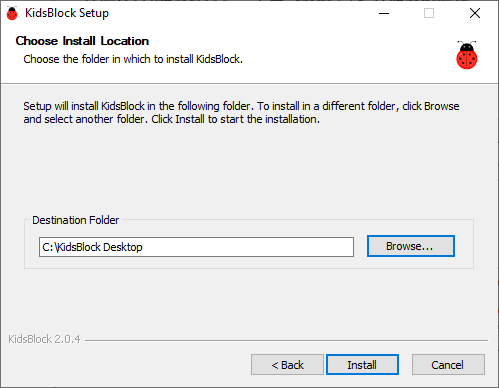Image resolution: width=499 pixels, height=388 pixels.
Task: Open the Browse... folder dialog
Action: tap(411, 246)
